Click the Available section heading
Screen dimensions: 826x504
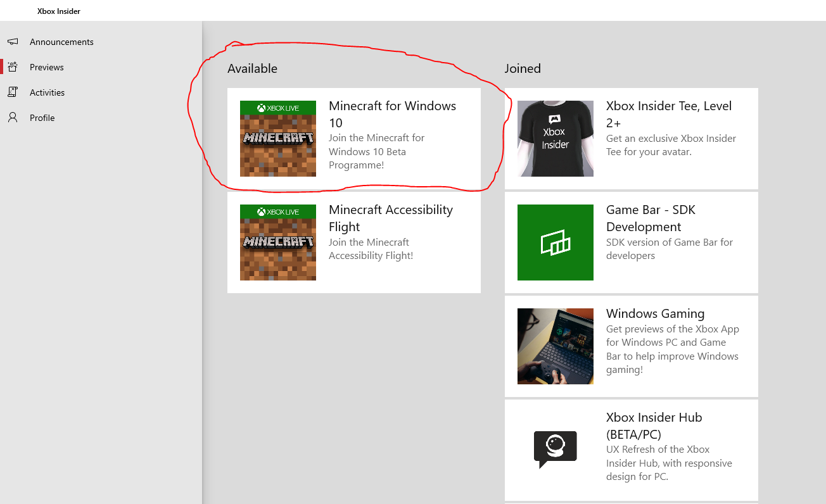(x=253, y=68)
